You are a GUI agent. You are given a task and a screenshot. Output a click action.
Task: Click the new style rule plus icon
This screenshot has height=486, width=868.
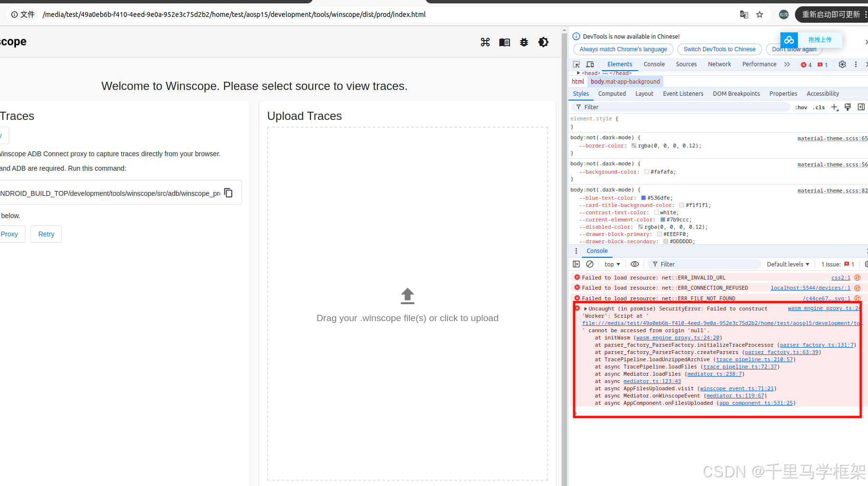[835, 107]
